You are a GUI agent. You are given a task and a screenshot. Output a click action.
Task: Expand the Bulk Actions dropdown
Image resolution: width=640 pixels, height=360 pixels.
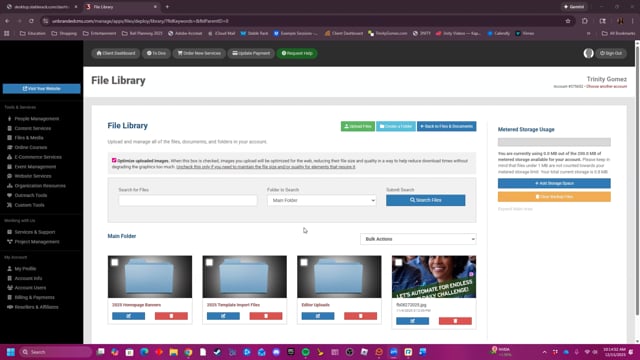click(x=418, y=239)
